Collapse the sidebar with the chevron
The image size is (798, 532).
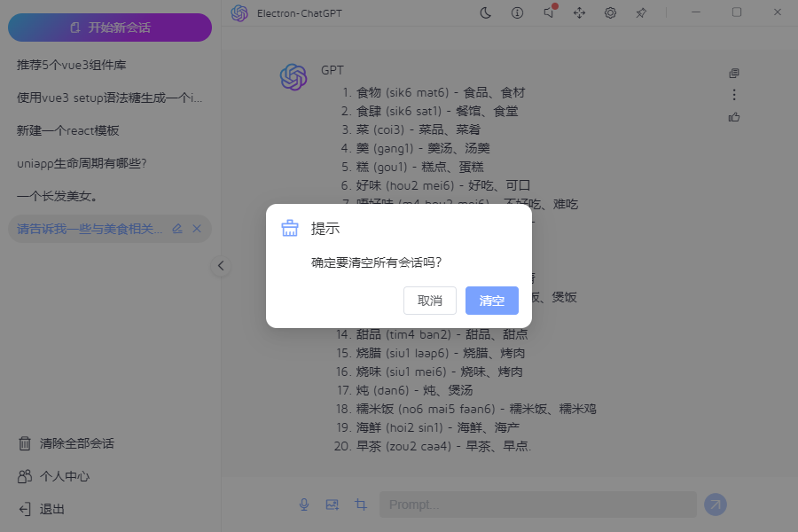point(221,266)
